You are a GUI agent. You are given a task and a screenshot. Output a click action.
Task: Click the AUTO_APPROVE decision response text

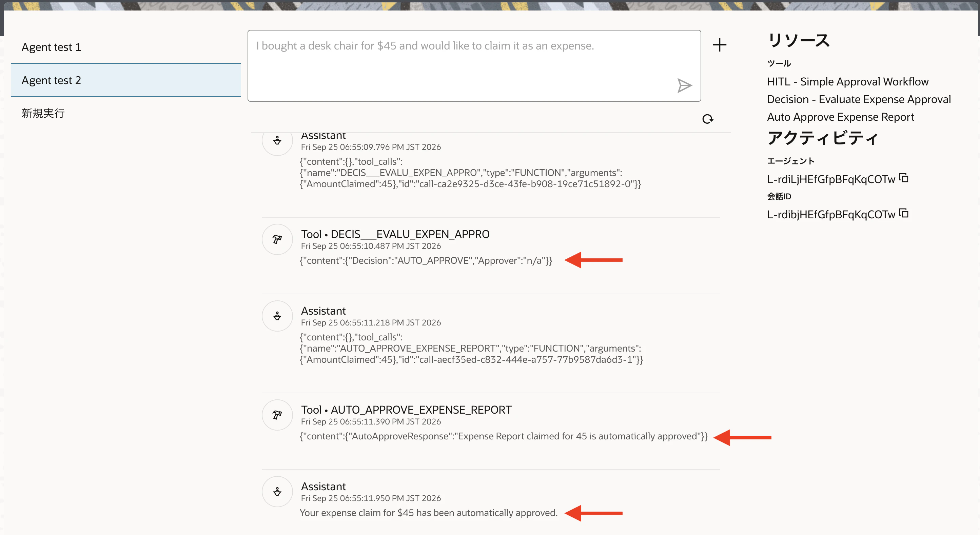(426, 260)
